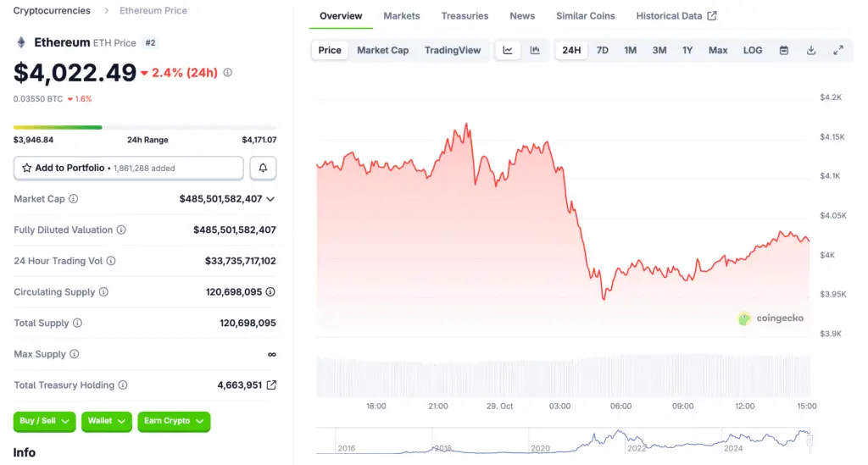Open the calendar date range picker

pyautogui.click(x=784, y=50)
